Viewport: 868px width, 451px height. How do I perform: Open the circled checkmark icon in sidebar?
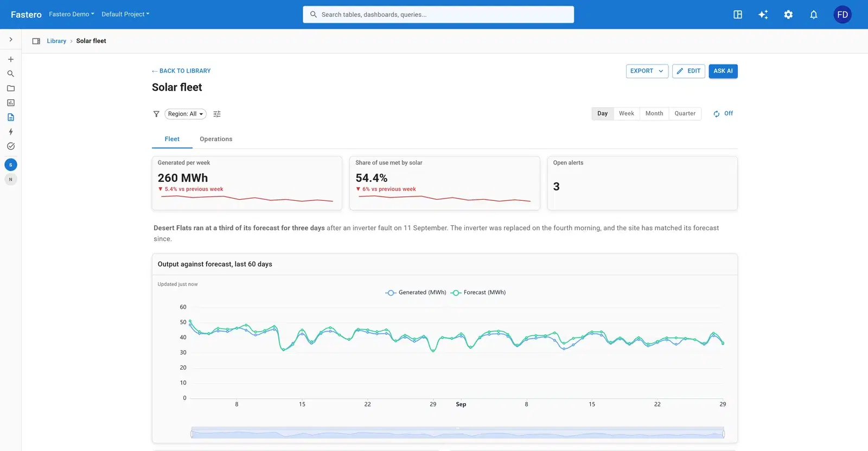pyautogui.click(x=10, y=146)
